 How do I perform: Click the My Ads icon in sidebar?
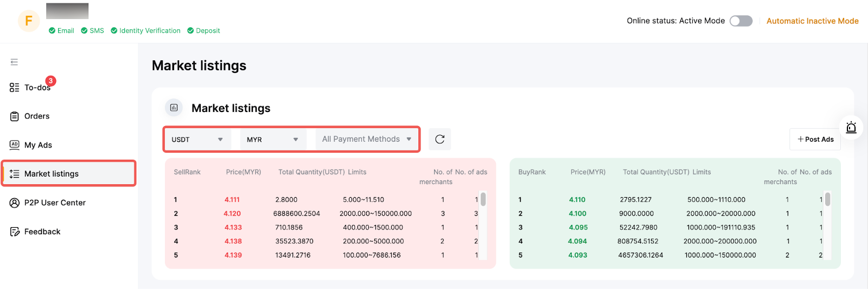coord(15,145)
